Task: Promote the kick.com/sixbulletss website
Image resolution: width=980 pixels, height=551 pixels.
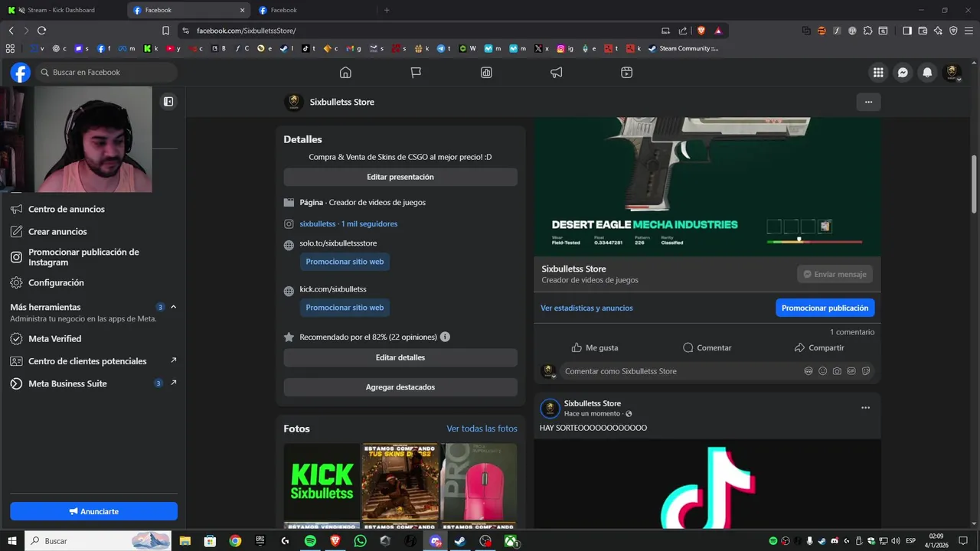Action: (x=345, y=308)
